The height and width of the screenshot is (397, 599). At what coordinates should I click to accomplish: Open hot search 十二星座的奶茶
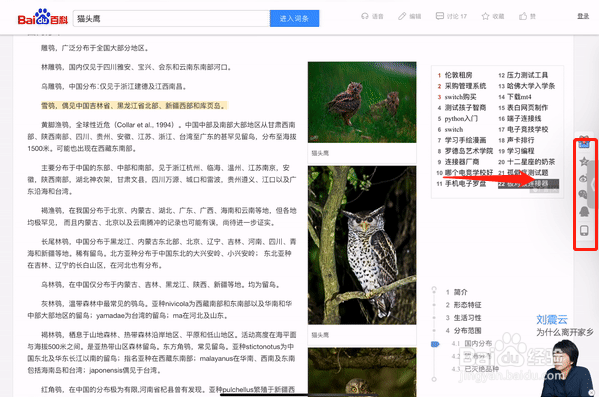531,162
